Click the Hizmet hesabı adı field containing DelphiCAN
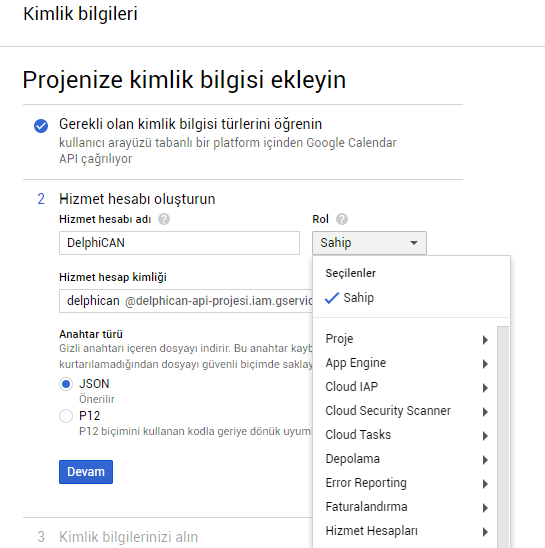This screenshot has width=545, height=548. (x=179, y=243)
